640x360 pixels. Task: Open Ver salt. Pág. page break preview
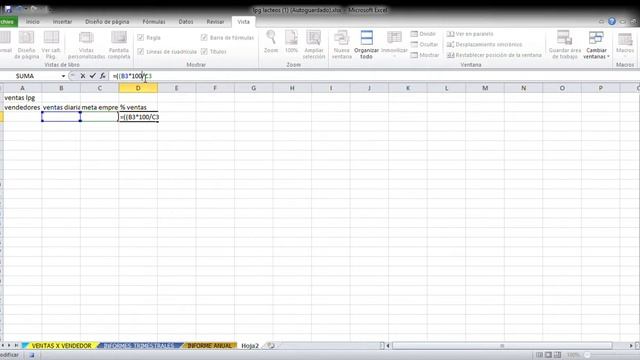click(x=51, y=44)
